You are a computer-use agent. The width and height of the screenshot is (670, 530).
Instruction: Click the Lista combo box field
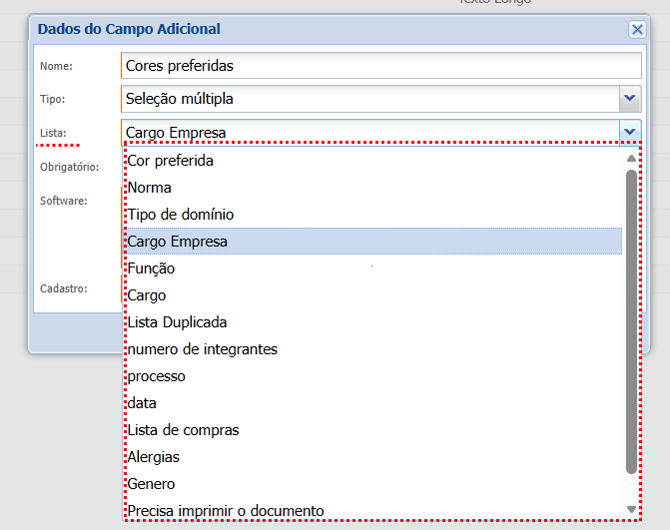(x=368, y=132)
